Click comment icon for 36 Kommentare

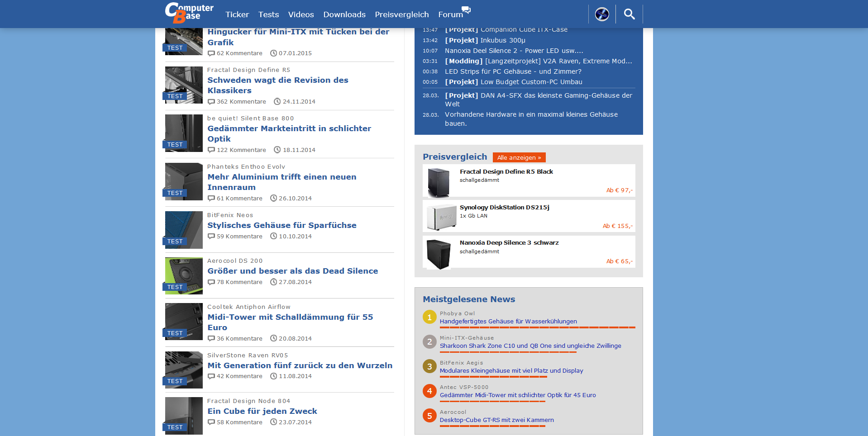tap(211, 339)
